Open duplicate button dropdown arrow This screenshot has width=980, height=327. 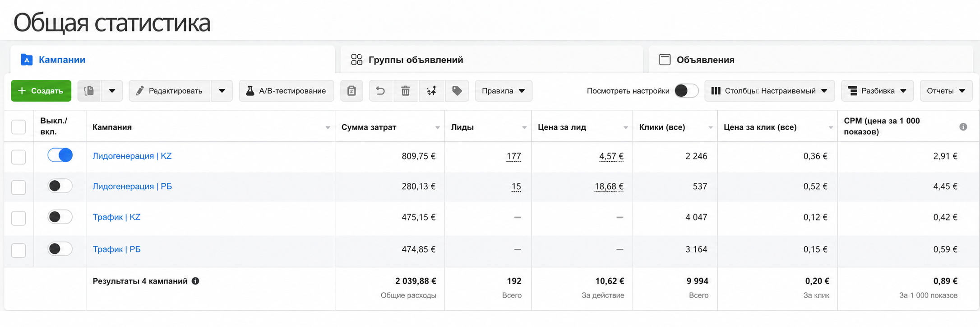112,91
